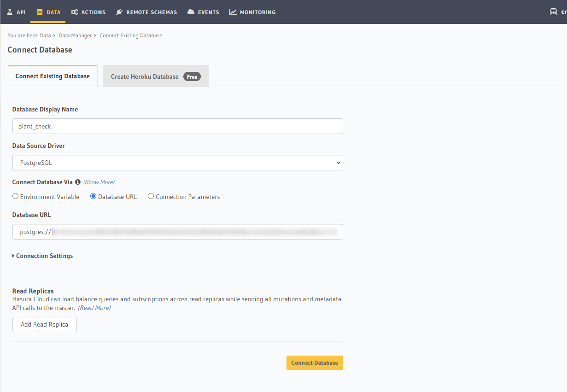Click the ACTIONS gears icon

tap(75, 12)
